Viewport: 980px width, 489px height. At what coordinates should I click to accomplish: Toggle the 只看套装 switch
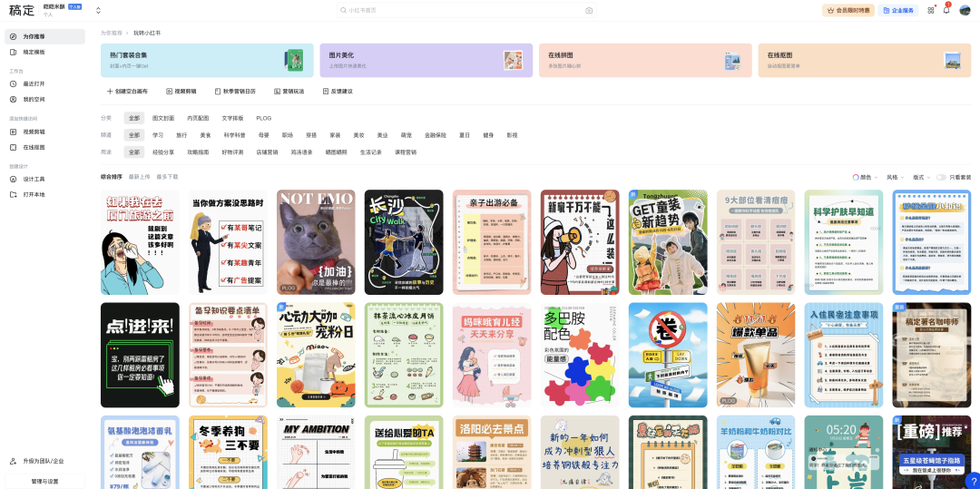[x=941, y=177]
